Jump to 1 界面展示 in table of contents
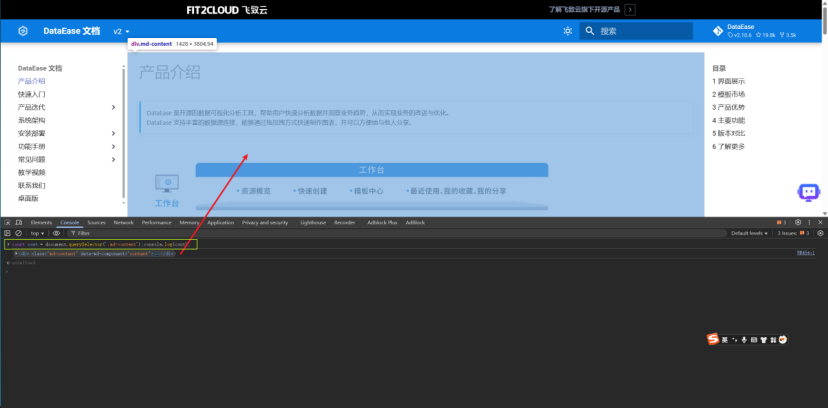828x408 pixels. 729,81
